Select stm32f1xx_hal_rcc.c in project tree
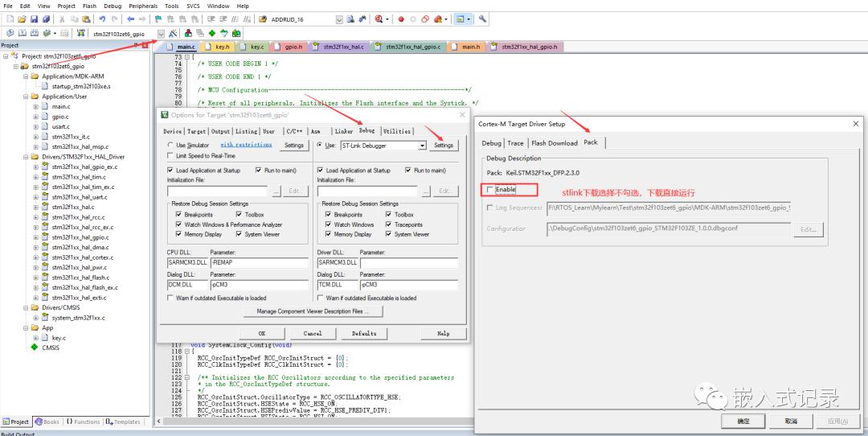 78,217
